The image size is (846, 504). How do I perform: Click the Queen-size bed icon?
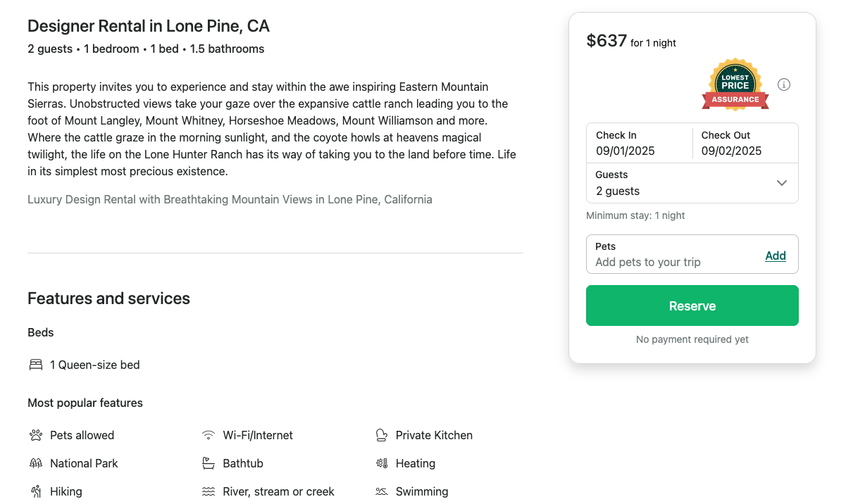(x=35, y=365)
